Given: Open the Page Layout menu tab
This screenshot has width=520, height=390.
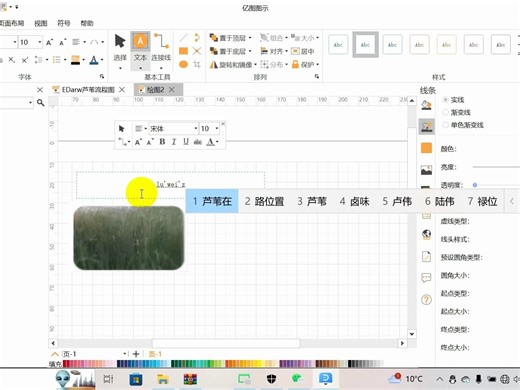Looking at the screenshot, I should [x=12, y=23].
